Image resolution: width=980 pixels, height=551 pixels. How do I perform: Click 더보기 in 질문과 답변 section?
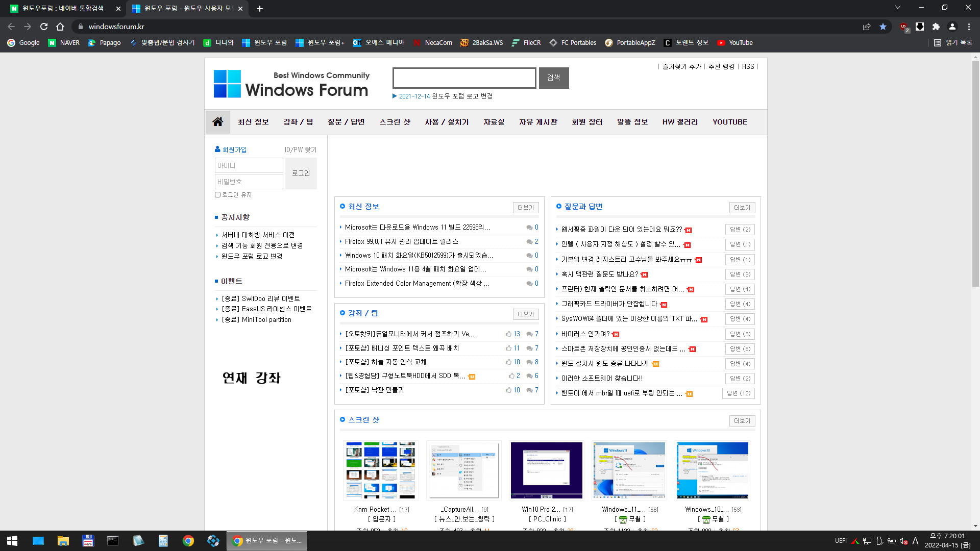[742, 207]
